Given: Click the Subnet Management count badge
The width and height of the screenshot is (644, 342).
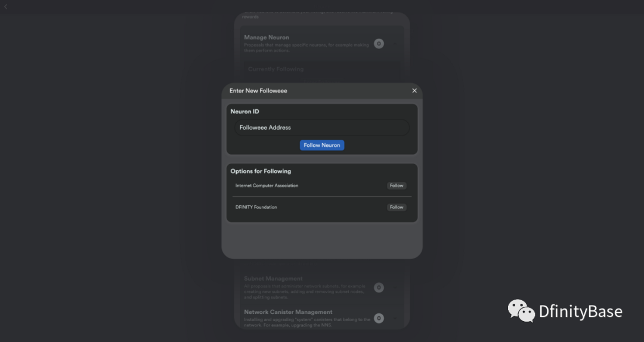Looking at the screenshot, I should point(379,287).
